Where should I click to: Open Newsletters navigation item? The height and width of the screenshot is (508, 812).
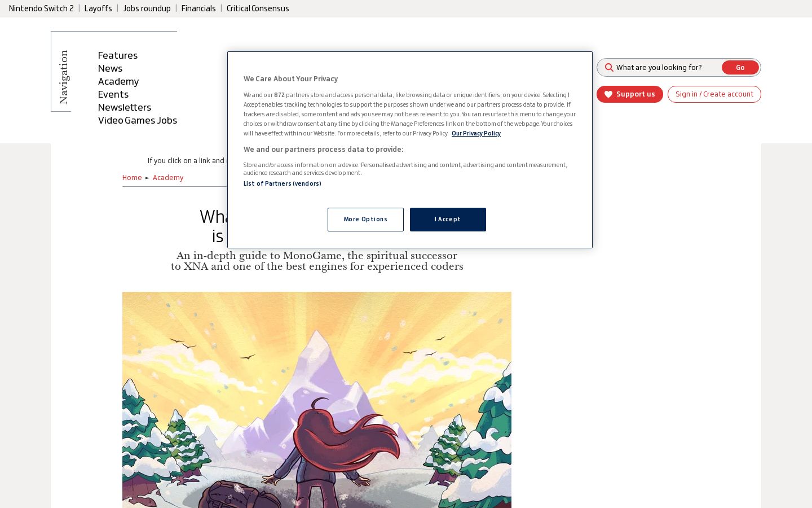point(125,107)
